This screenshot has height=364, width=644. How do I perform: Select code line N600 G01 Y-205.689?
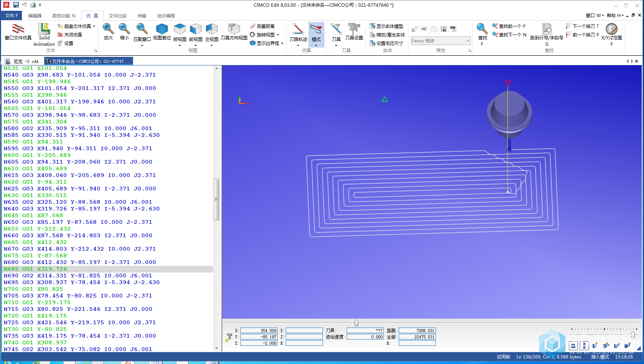pyautogui.click(x=37, y=155)
